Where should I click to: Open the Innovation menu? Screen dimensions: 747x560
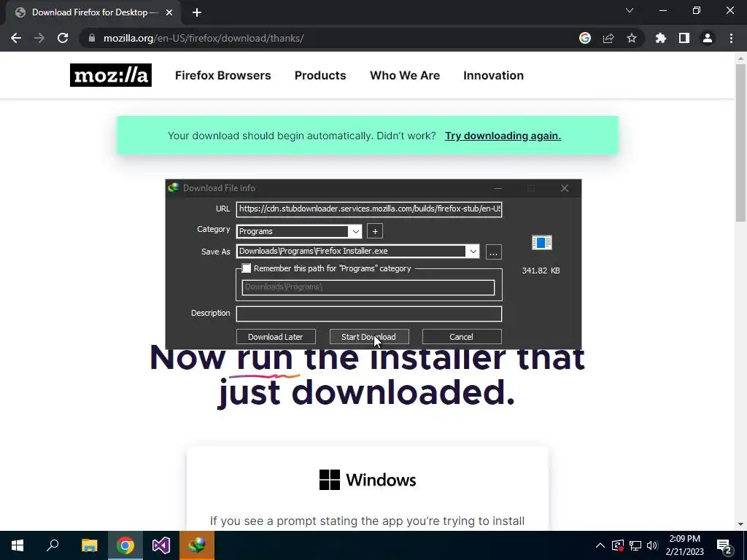click(494, 75)
